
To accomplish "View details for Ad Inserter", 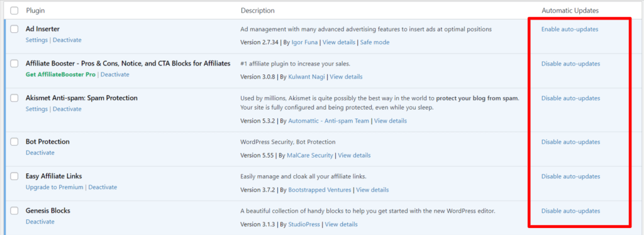I will 339,42.
